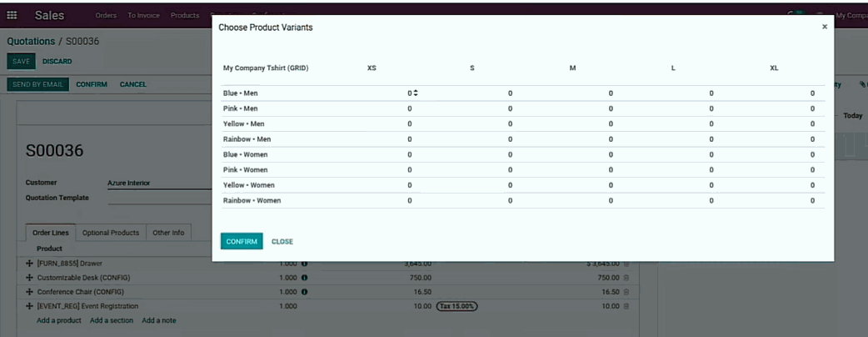Click drag handle for Conference Chair line
Image resolution: width=868 pixels, height=337 pixels.
pyautogui.click(x=30, y=292)
